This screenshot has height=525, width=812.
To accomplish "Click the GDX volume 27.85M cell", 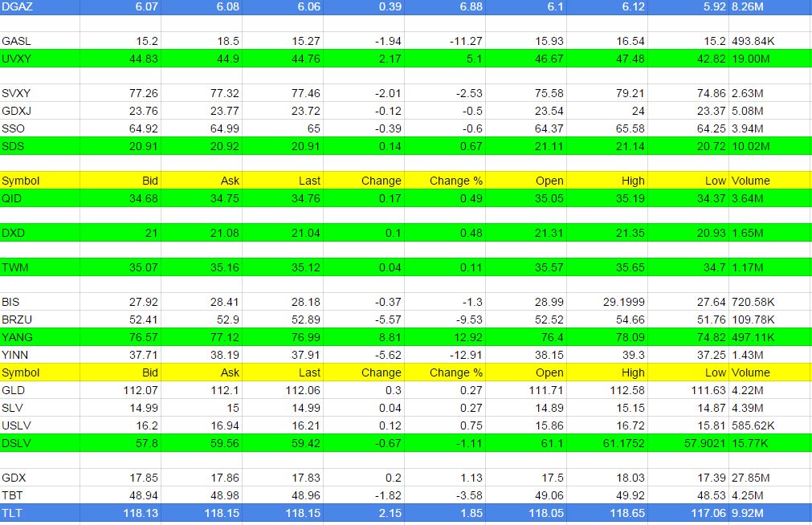I will [x=770, y=478].
